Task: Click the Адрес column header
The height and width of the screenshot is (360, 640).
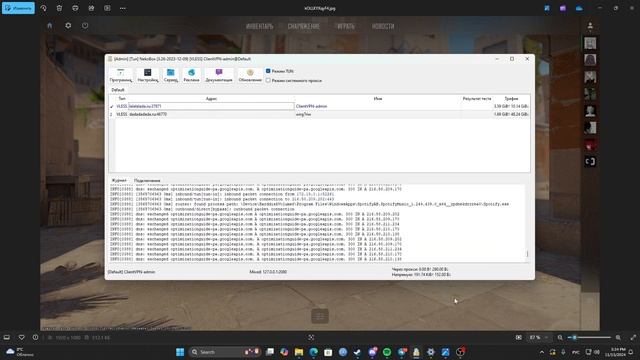Action: tap(211, 99)
